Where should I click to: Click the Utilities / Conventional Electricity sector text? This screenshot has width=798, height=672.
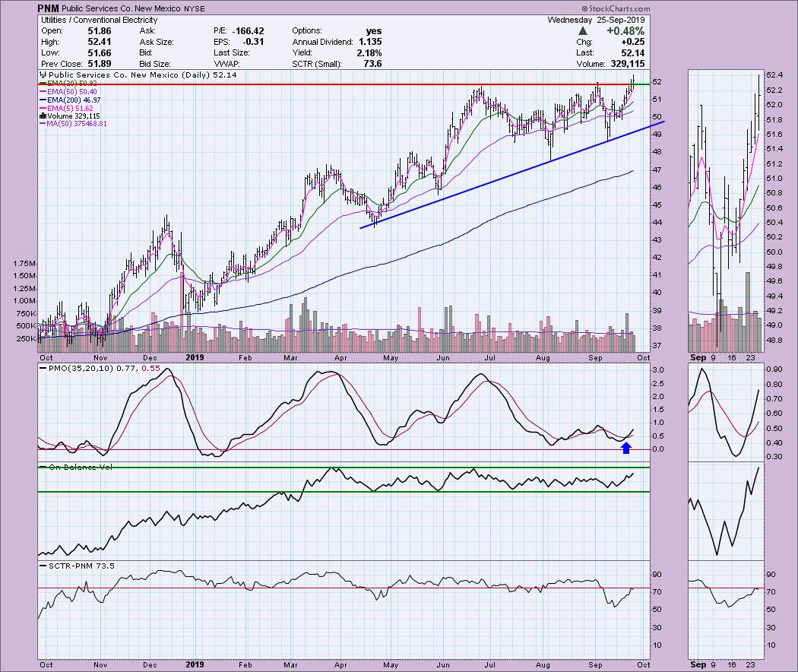99,20
